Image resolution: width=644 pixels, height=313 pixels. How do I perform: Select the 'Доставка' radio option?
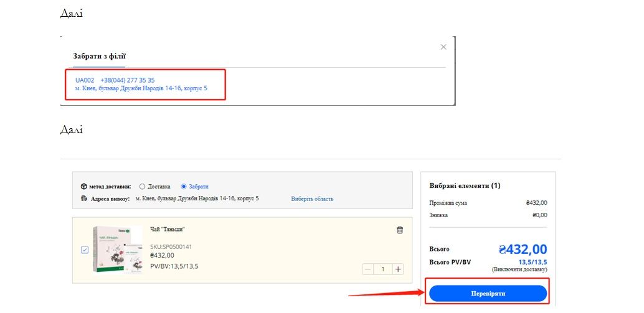[x=143, y=186]
